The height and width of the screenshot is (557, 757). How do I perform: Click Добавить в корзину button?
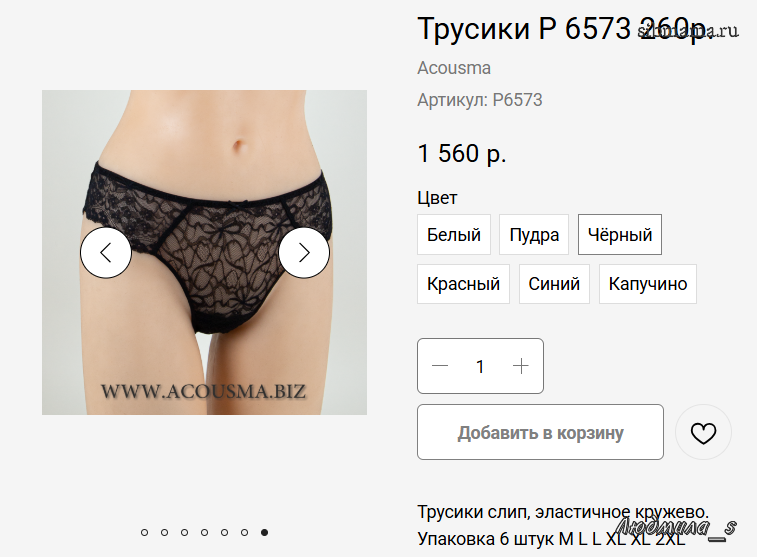[540, 432]
